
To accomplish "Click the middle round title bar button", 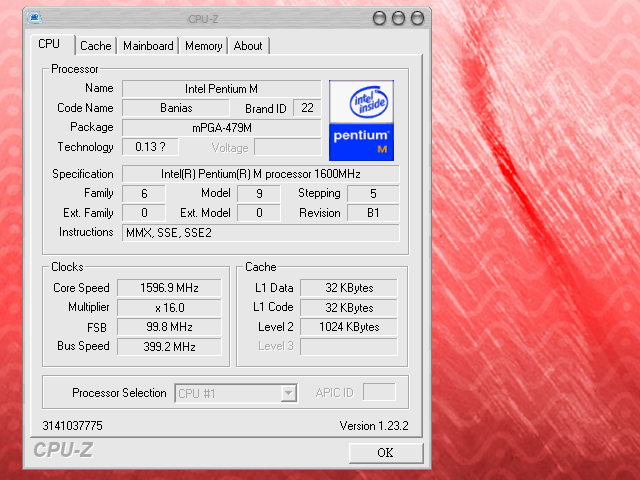I will pyautogui.click(x=398, y=18).
